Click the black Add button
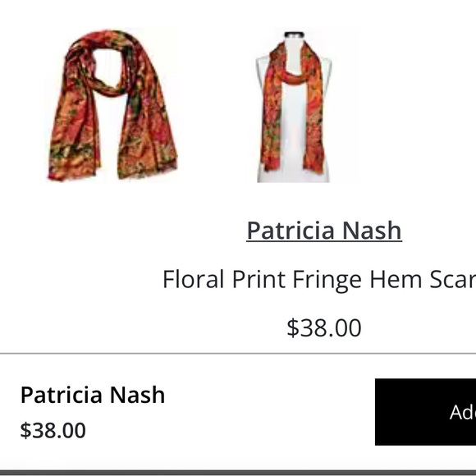The height and width of the screenshot is (476, 476). tap(426, 412)
